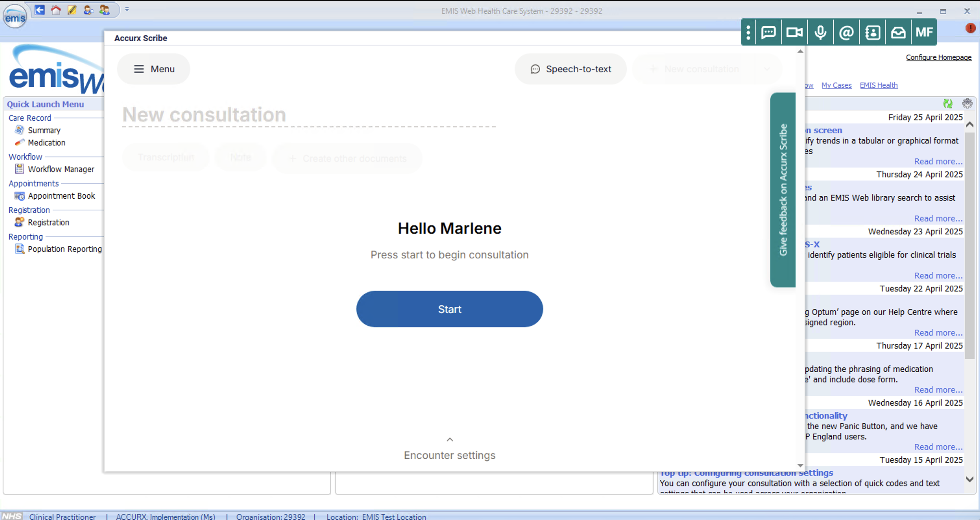Open Medication in Quick Launch Menu
Image resolution: width=980 pixels, height=520 pixels.
pos(46,143)
